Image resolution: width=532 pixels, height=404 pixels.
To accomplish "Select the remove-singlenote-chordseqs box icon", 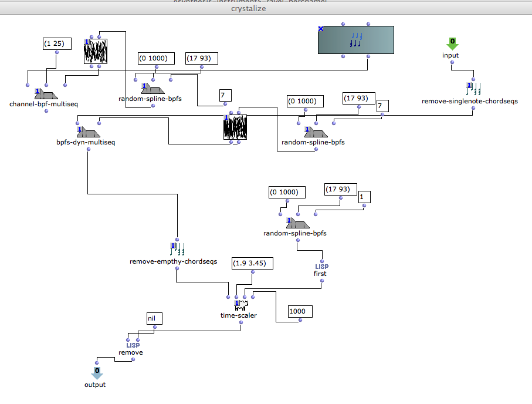I will tap(474, 89).
